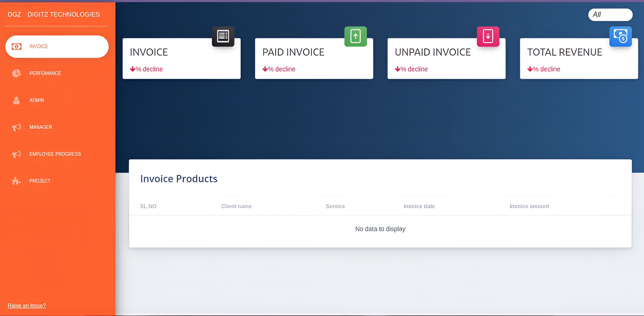Click the Invoice amount column header
Image resolution: width=644 pixels, height=316 pixels.
(x=529, y=206)
